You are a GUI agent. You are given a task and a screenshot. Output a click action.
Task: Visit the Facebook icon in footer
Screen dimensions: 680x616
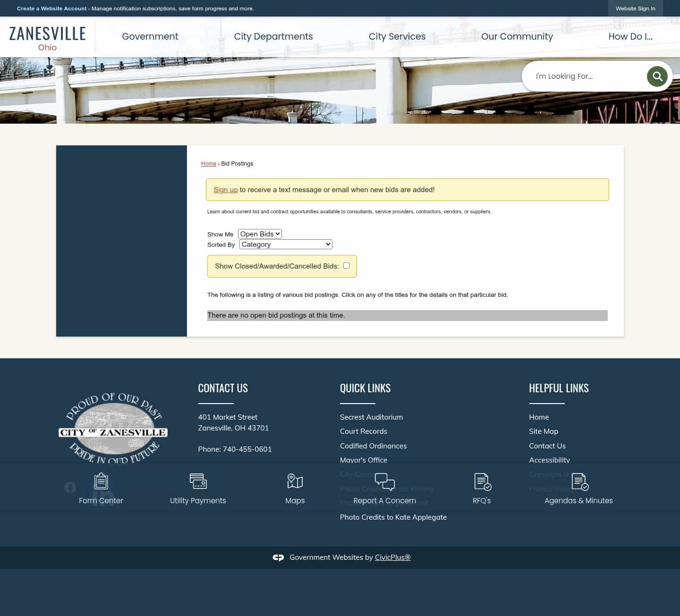tap(70, 488)
